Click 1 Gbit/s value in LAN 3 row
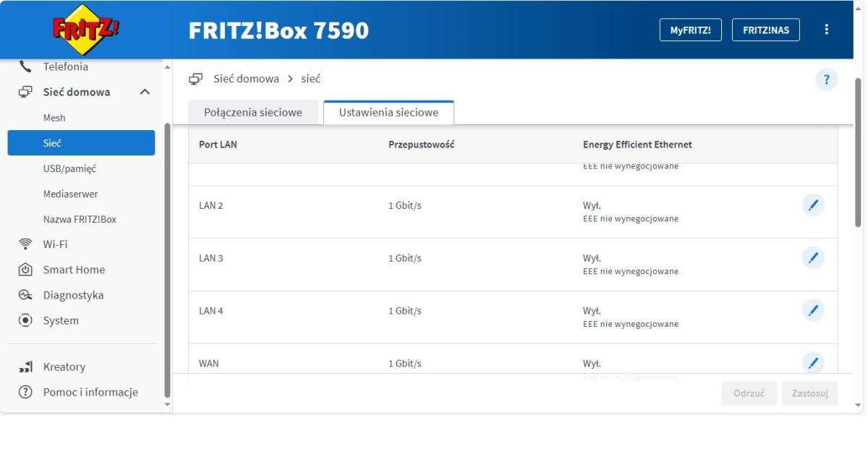Screen dimensions: 868x462 click(404, 258)
